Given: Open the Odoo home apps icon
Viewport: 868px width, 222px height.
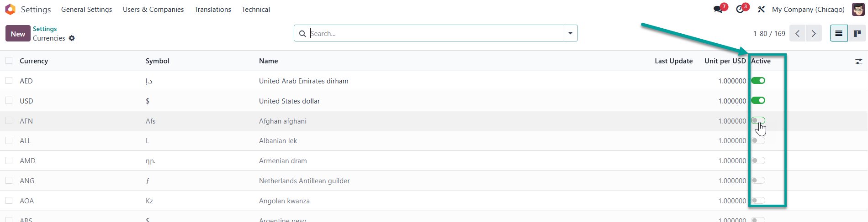Looking at the screenshot, I should click(x=10, y=9).
